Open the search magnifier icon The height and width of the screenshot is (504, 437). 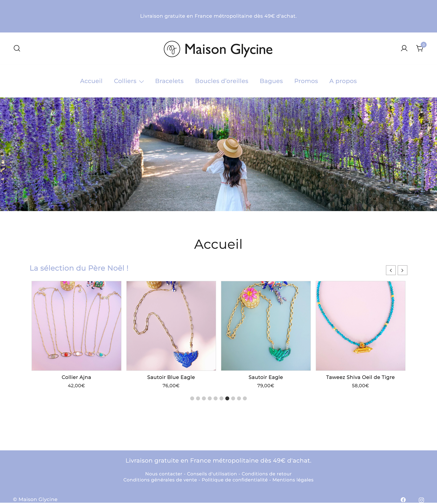click(x=17, y=48)
